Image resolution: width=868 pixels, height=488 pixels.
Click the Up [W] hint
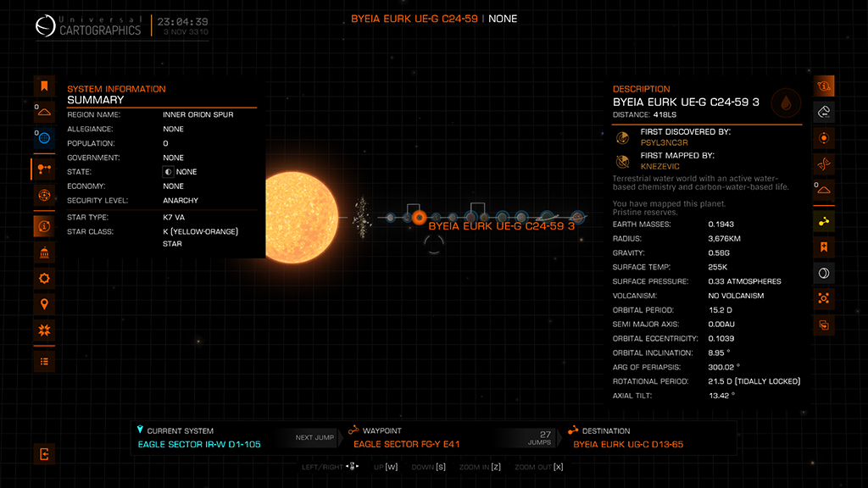386,467
